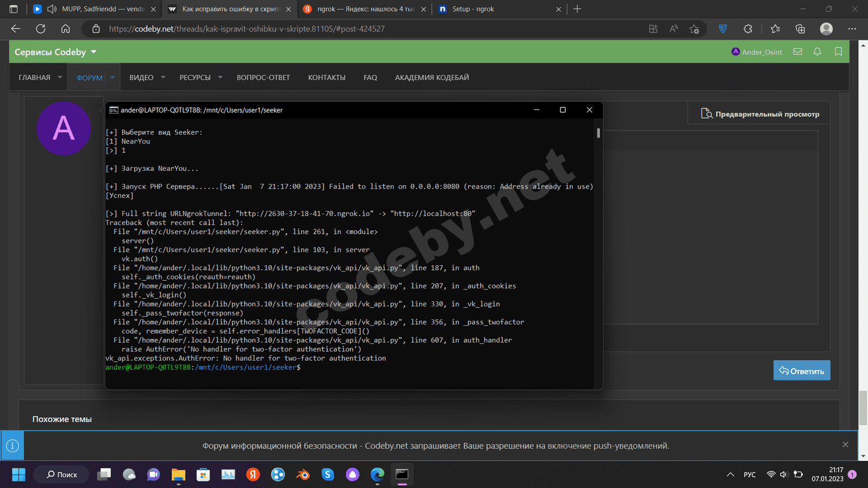Add this page to favorites
Screen dimensions: 868x488
[694, 29]
